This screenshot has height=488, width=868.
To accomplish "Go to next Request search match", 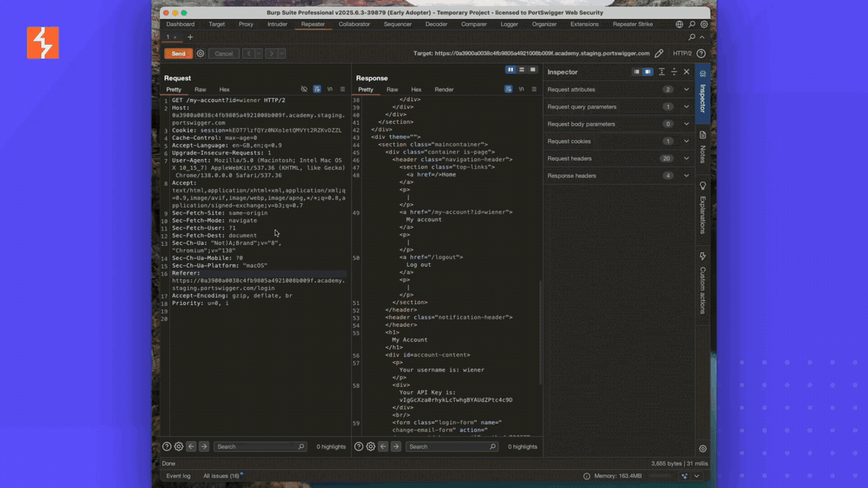I will [204, 447].
